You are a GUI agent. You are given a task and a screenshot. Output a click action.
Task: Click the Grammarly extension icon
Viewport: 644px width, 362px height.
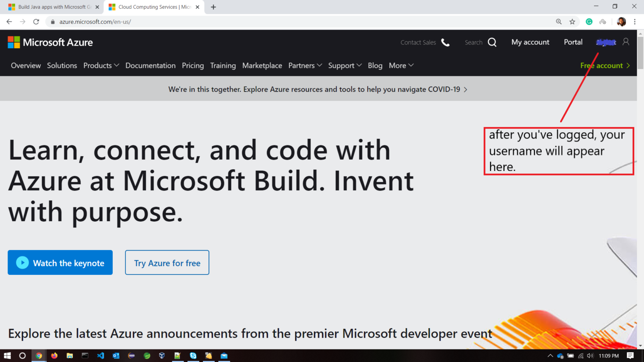588,21
